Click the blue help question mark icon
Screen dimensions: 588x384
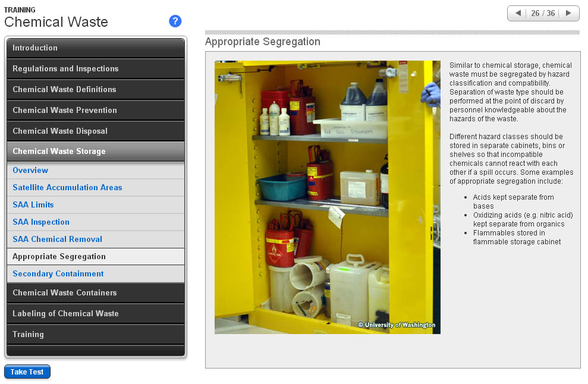175,21
